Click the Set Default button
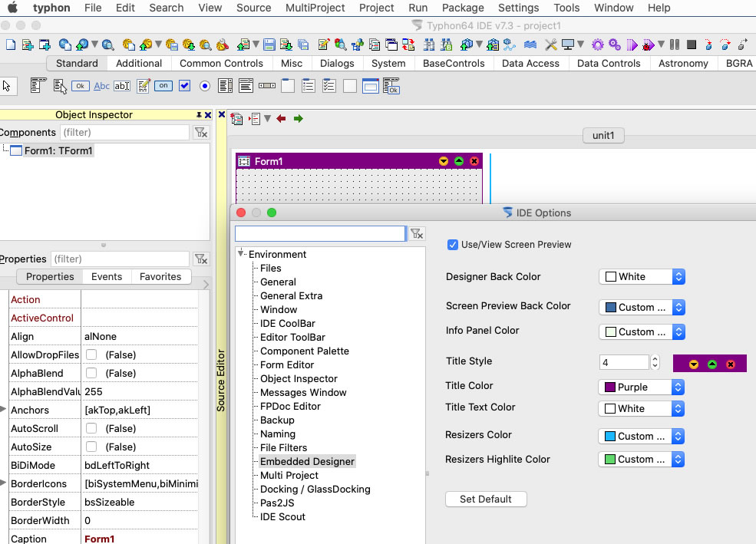This screenshot has width=756, height=544. pyautogui.click(x=486, y=499)
